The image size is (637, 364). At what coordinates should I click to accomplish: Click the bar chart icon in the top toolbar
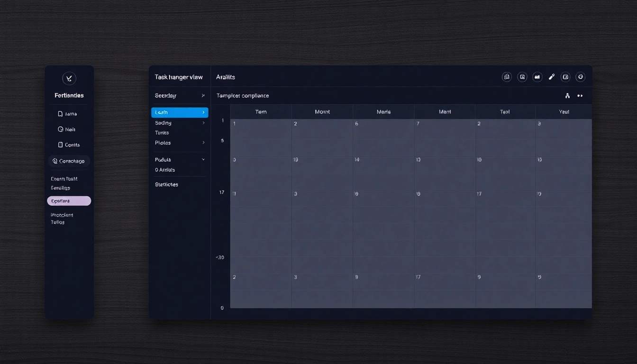click(537, 77)
